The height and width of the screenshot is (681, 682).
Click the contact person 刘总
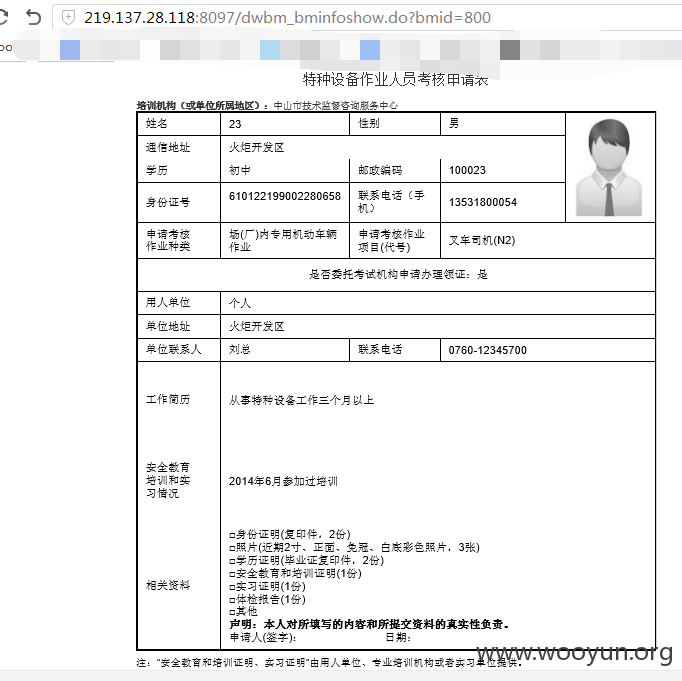[240, 350]
